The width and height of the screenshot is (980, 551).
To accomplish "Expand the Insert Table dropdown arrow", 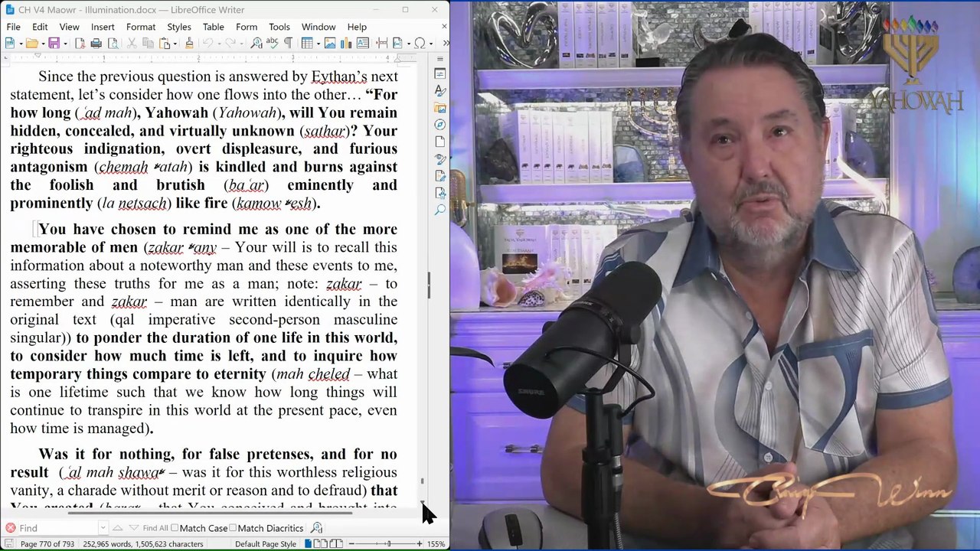I will point(318,44).
